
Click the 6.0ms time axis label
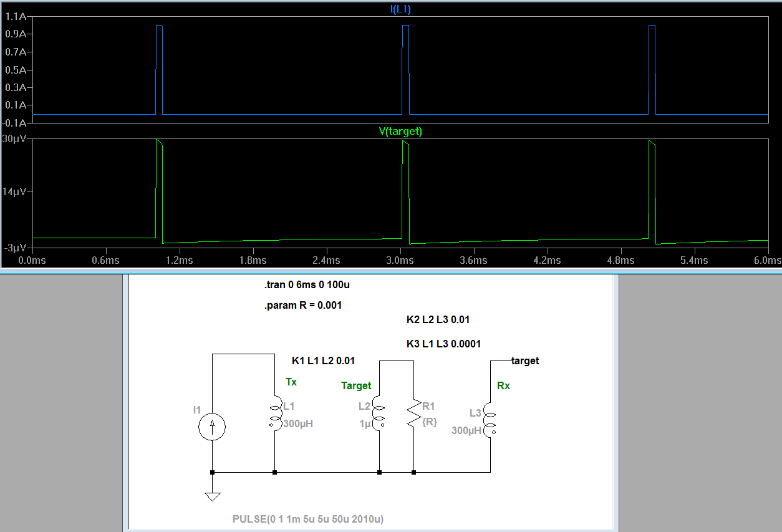coord(768,260)
